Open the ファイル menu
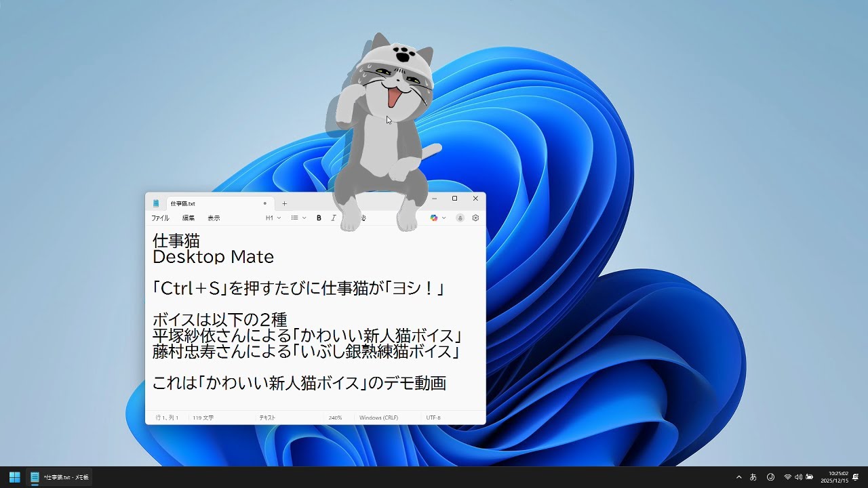 coord(160,218)
